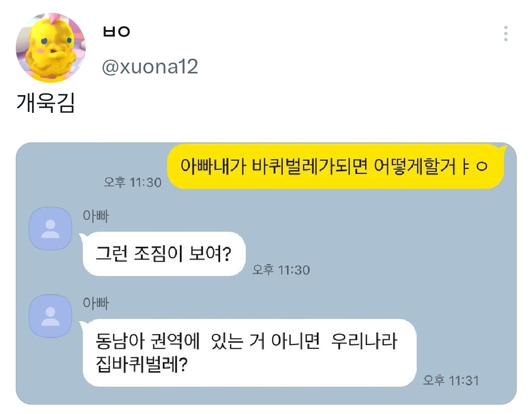
Task: Open the three-dot more options menu
Action: [505, 34]
